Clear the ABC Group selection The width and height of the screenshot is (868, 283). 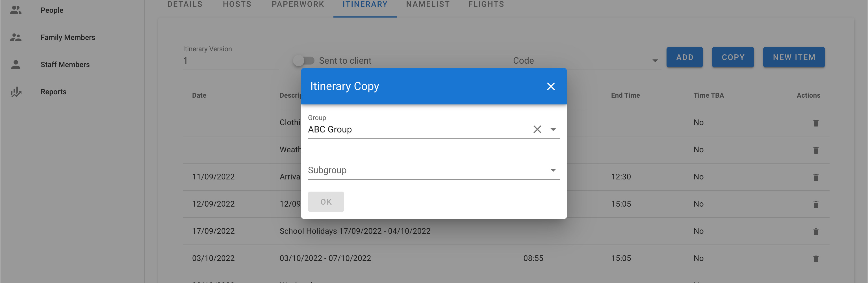coord(537,130)
